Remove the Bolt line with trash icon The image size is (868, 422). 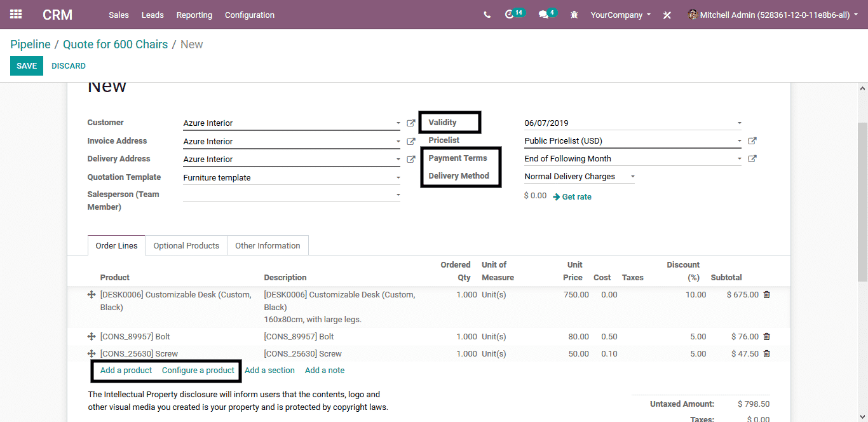766,337
